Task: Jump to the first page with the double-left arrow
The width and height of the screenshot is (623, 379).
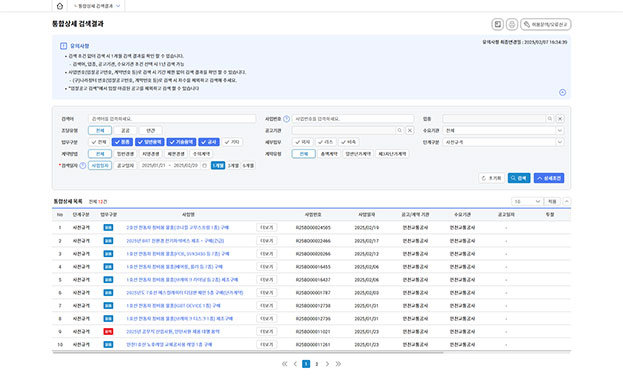Action: click(284, 364)
